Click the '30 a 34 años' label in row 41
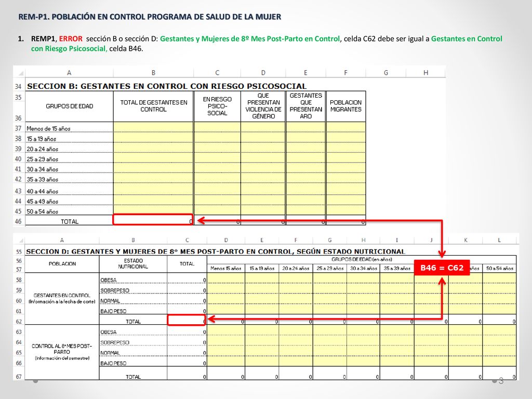The width and height of the screenshot is (532, 399). click(x=43, y=169)
